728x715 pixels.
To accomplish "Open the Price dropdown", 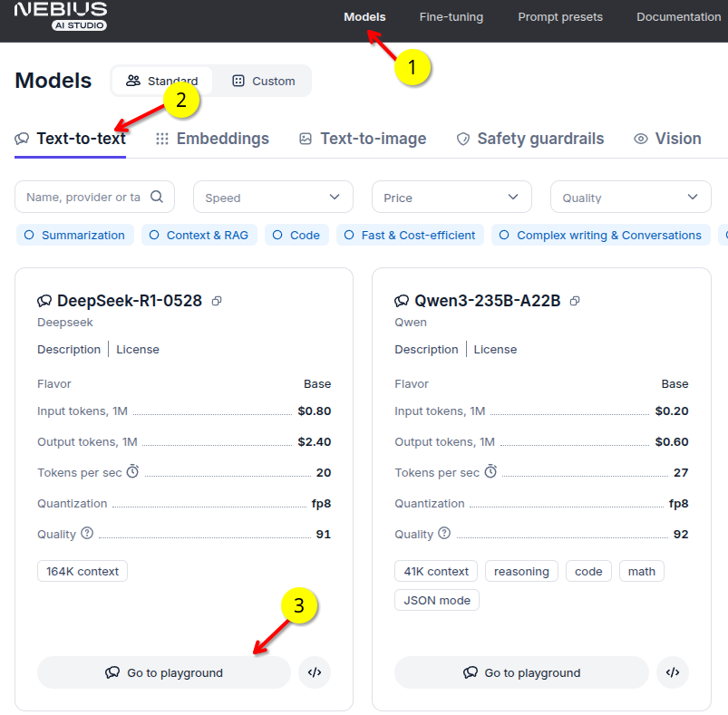I will pos(451,198).
